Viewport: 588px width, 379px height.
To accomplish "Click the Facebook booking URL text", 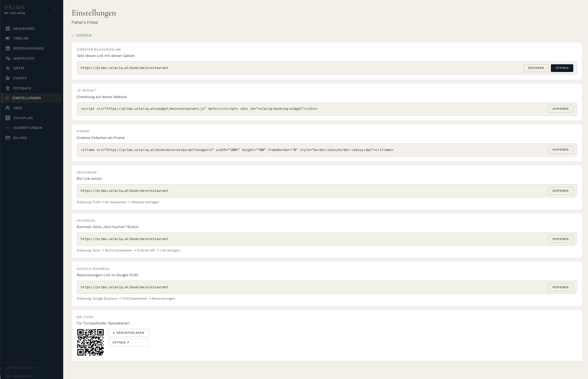I will click(x=124, y=239).
